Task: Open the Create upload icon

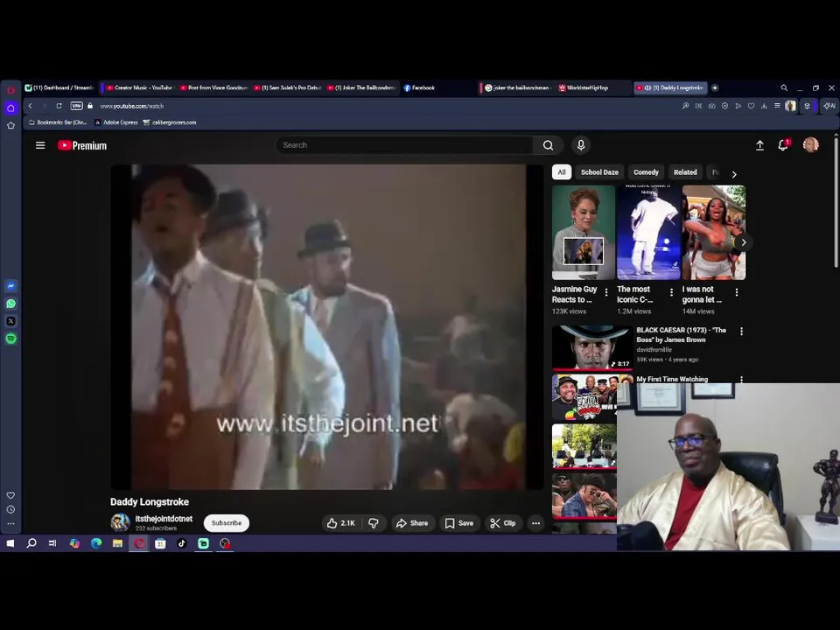Action: click(x=759, y=145)
